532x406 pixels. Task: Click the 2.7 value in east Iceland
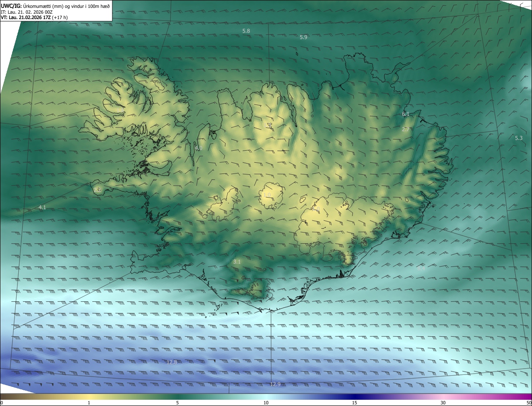coord(406,130)
